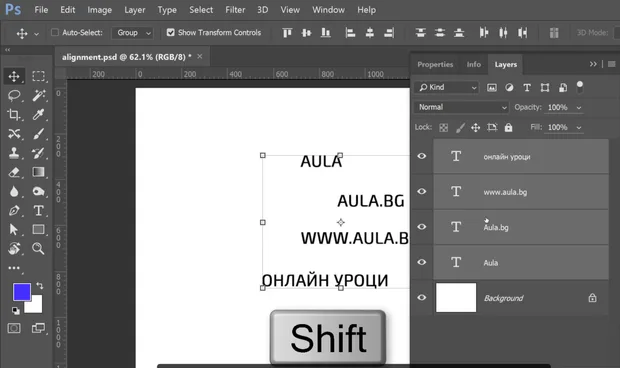Open the File menu

pyautogui.click(x=41, y=10)
